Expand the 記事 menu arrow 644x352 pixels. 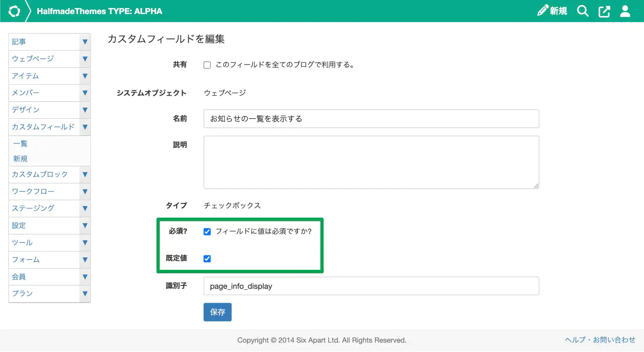tap(85, 42)
